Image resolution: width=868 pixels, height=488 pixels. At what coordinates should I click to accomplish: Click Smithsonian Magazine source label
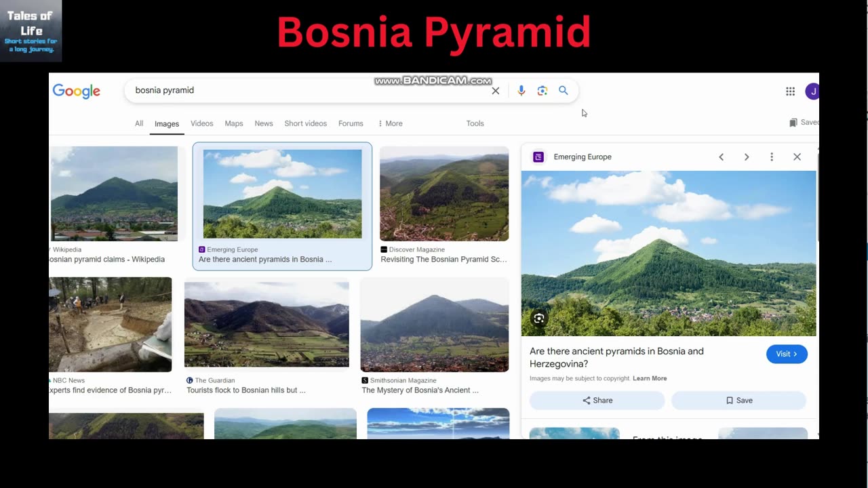click(403, 380)
